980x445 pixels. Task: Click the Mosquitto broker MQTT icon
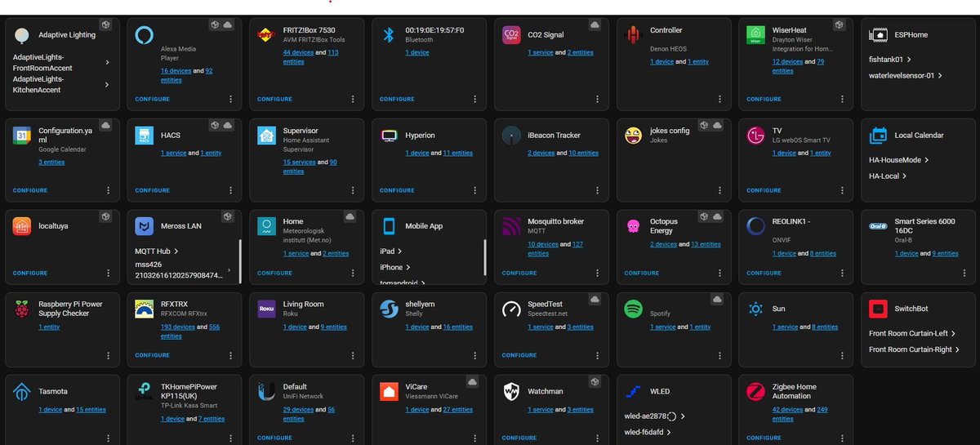511,226
